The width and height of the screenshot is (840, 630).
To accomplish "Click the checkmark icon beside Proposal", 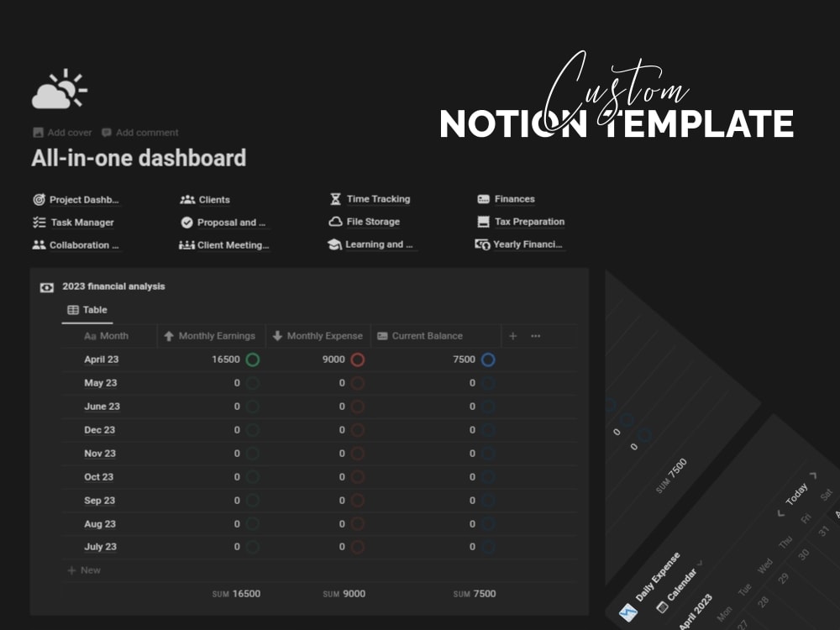I will click(x=186, y=222).
